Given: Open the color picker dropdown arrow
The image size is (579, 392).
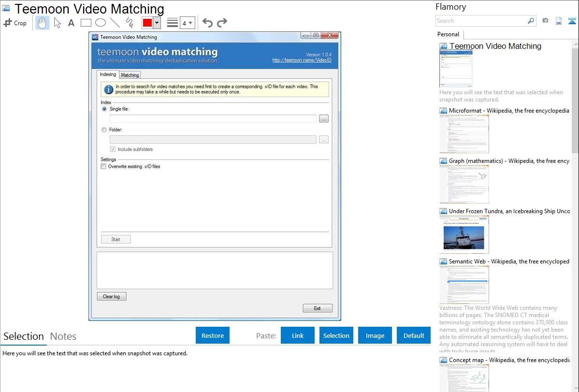Looking at the screenshot, I should pyautogui.click(x=157, y=23).
